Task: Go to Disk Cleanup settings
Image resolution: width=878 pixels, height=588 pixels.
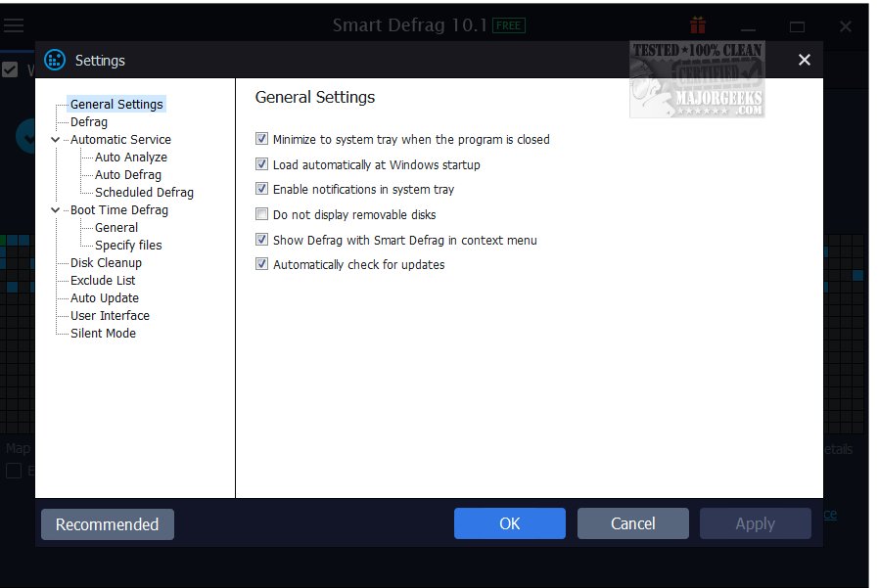Action: coord(106,263)
